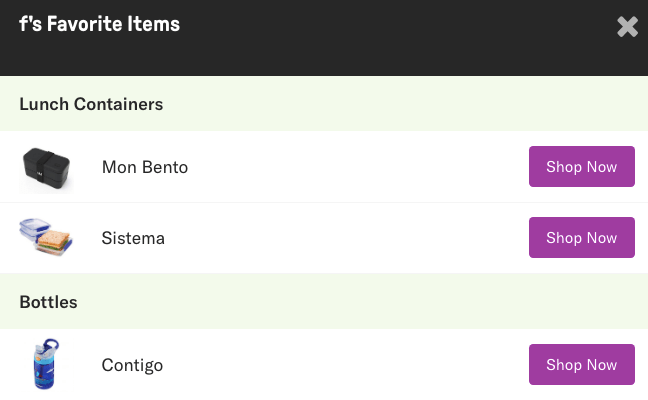Click the Lunch Containers section header

91,103
